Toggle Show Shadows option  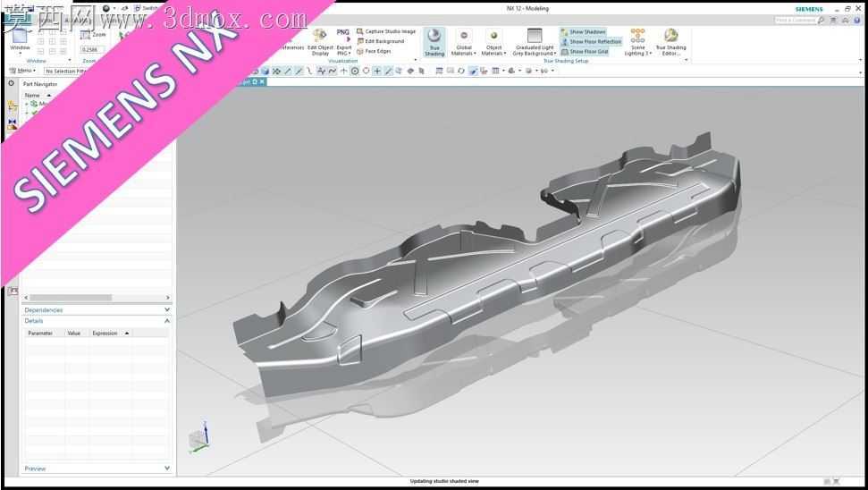point(584,32)
